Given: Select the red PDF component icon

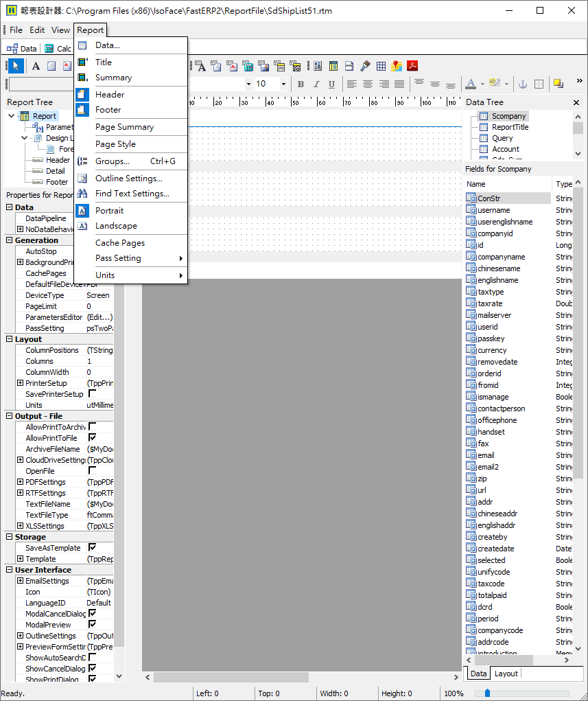Looking at the screenshot, I should pos(412,66).
